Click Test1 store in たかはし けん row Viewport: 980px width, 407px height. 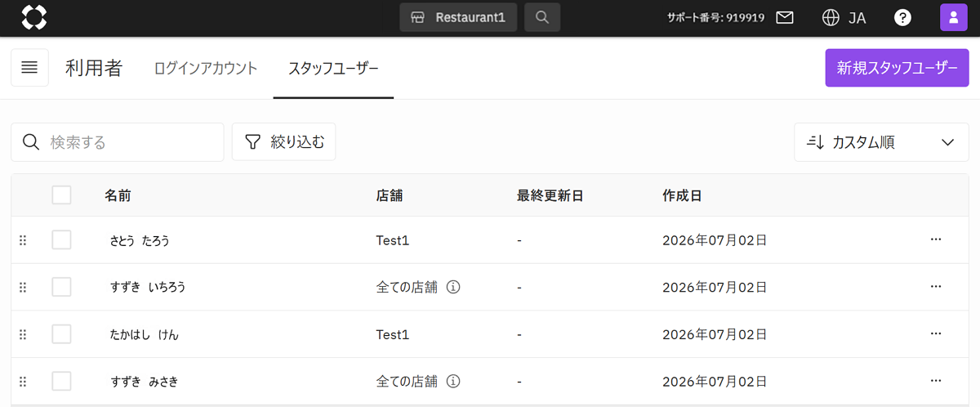[392, 334]
